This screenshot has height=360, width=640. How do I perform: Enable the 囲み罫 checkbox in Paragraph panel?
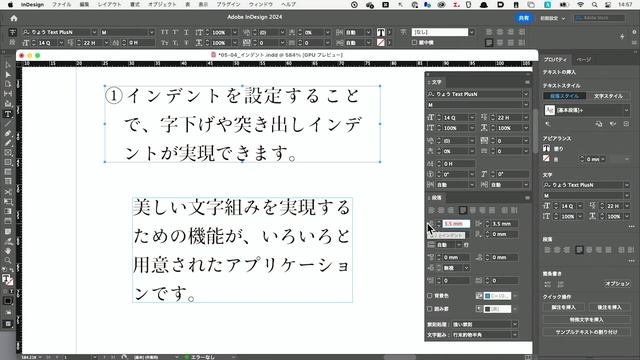430,309
